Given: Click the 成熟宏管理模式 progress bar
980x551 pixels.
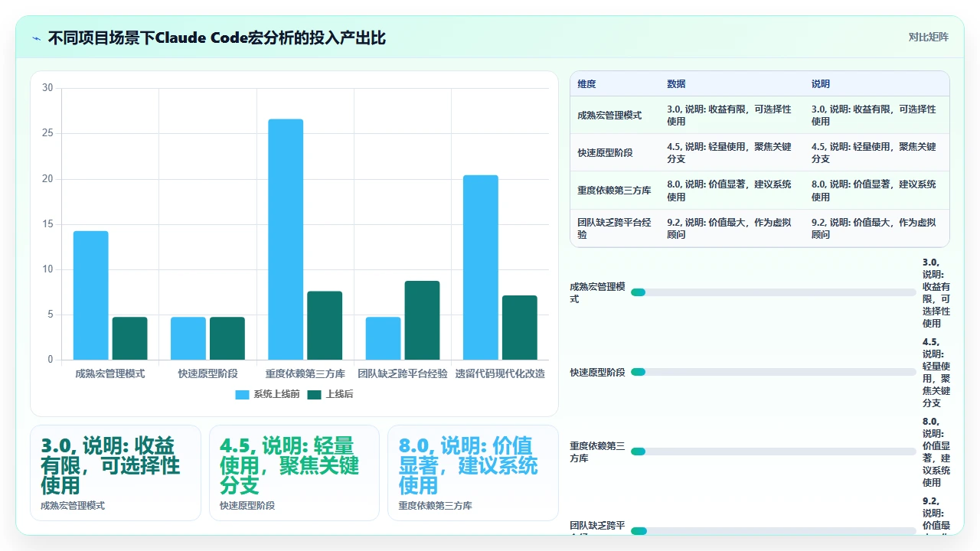Looking at the screenshot, I should click(773, 292).
